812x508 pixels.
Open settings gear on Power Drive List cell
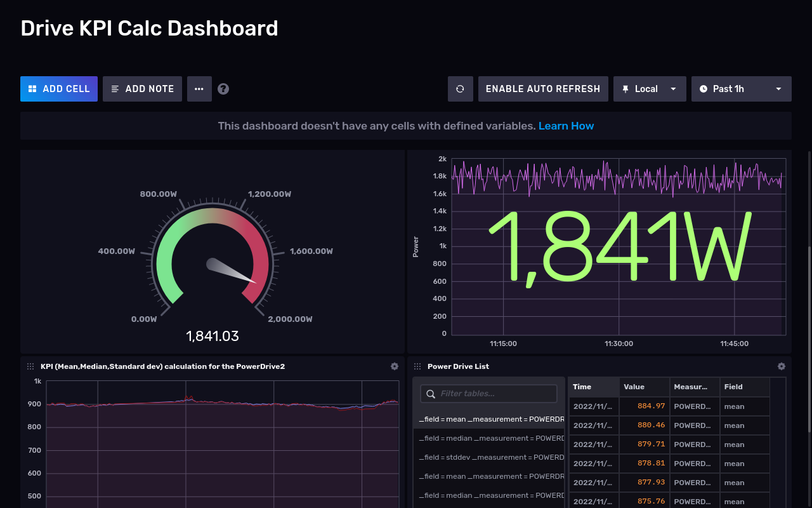tap(782, 366)
